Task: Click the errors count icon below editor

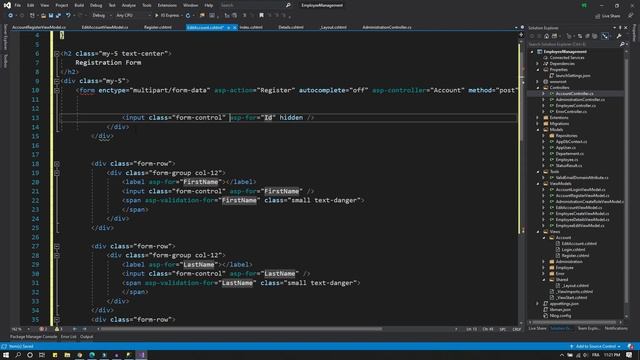Action: (x=43, y=329)
